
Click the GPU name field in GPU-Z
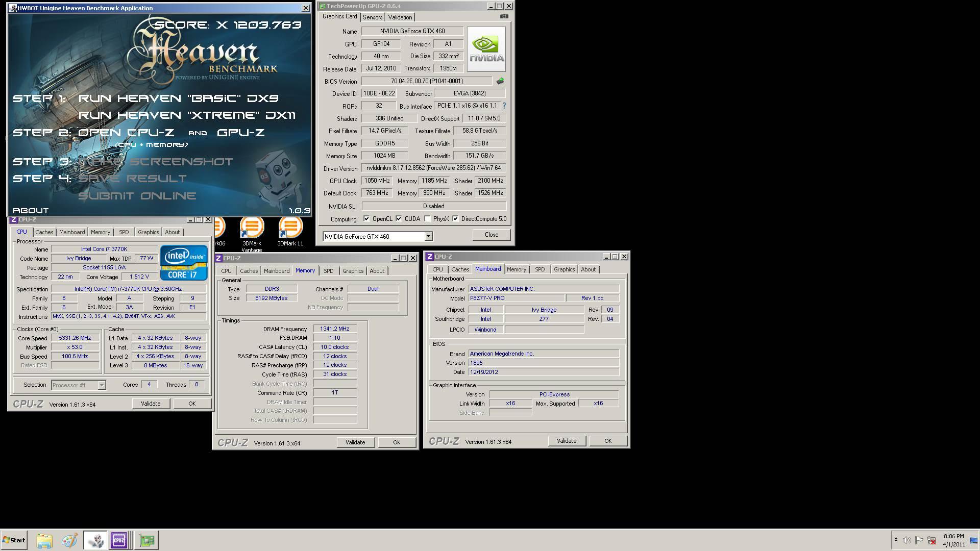[x=412, y=31]
